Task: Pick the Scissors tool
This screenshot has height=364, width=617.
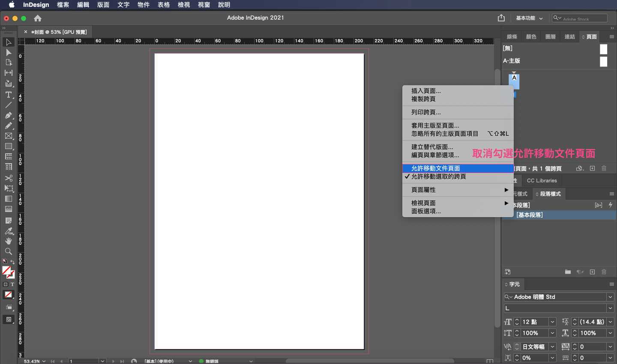Action: click(8, 178)
